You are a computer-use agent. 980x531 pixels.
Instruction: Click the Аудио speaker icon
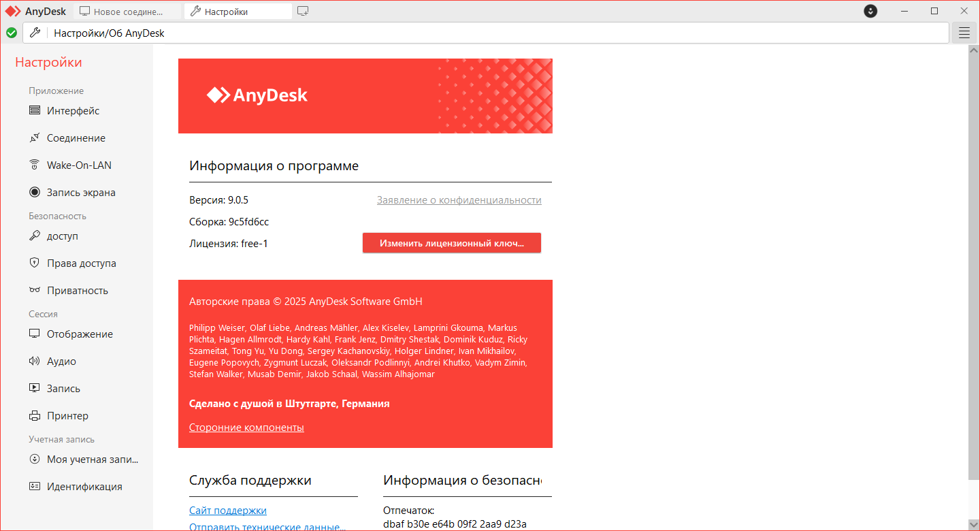[x=35, y=361]
